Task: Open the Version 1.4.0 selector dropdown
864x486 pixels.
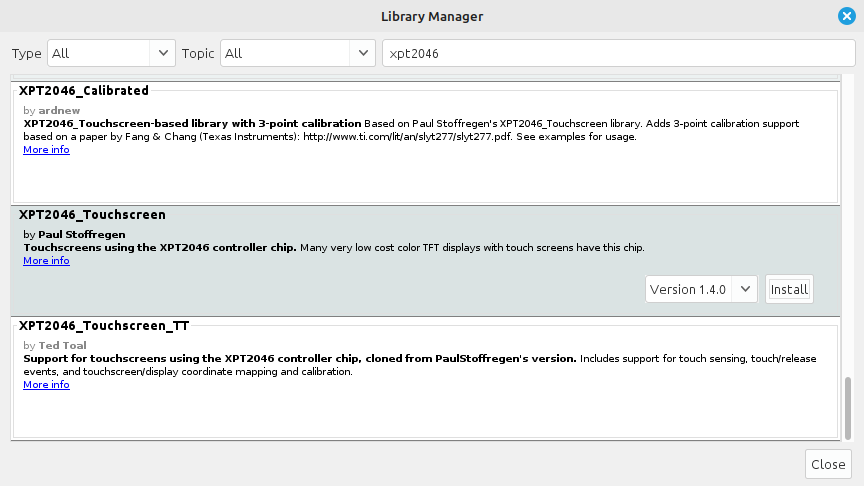Action: tap(701, 289)
